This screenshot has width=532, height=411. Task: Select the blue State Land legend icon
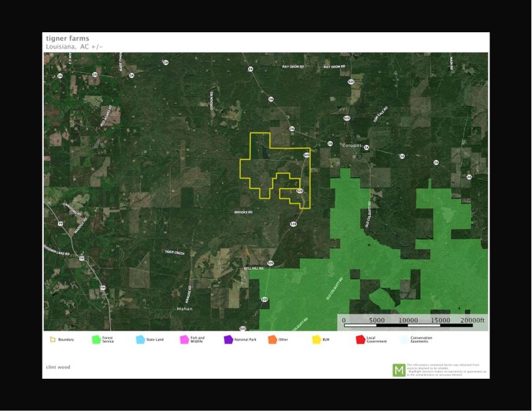140,340
